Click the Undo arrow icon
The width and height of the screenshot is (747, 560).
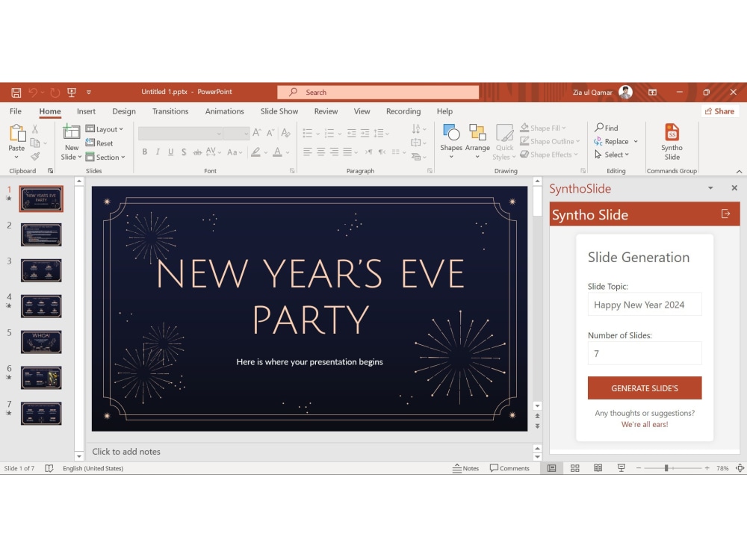click(x=33, y=93)
